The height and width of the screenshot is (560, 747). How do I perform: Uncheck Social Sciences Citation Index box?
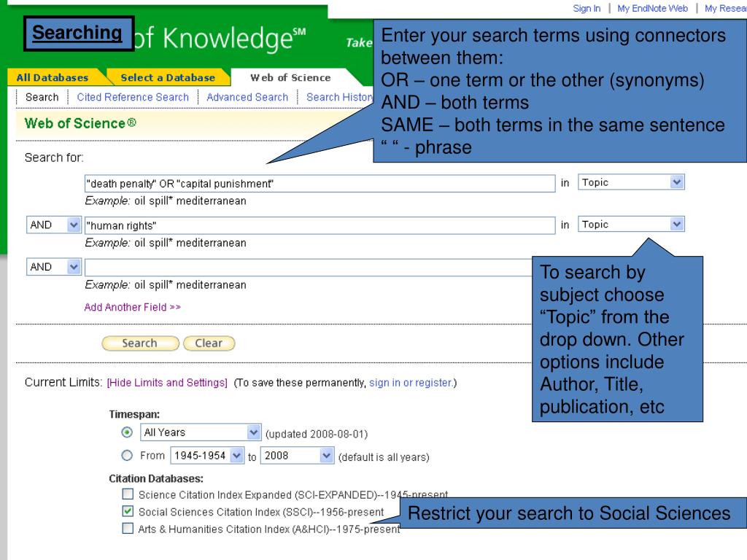[128, 511]
